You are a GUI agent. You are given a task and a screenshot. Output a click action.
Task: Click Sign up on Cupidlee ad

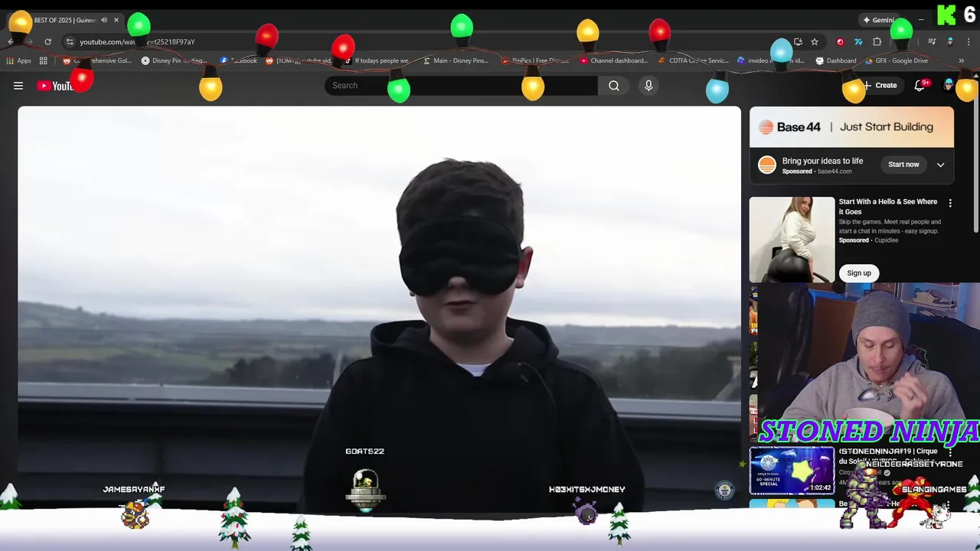click(859, 273)
